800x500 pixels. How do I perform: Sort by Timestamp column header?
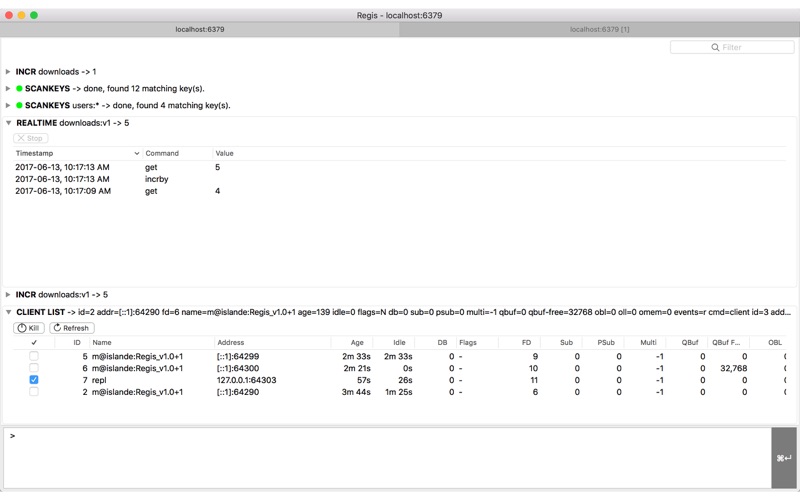[x=77, y=154]
